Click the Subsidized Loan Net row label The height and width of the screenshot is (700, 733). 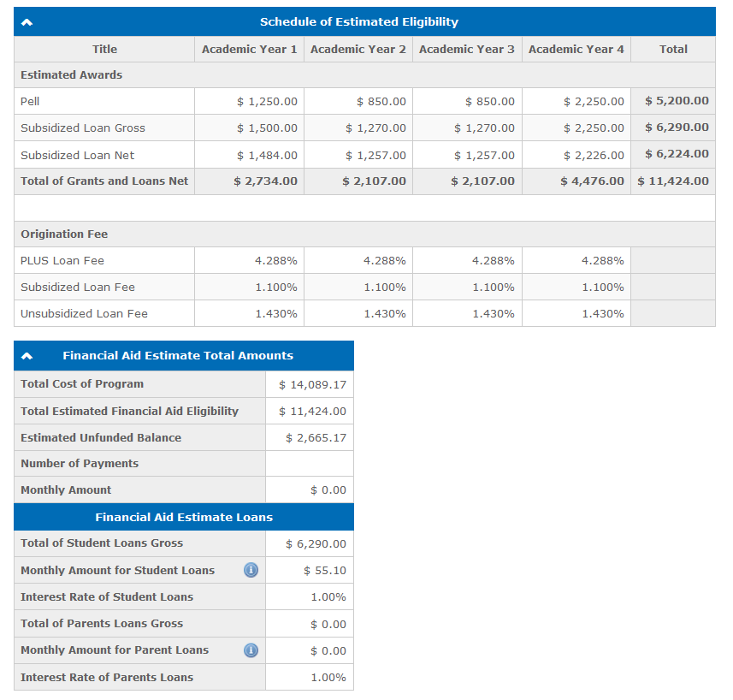(78, 155)
